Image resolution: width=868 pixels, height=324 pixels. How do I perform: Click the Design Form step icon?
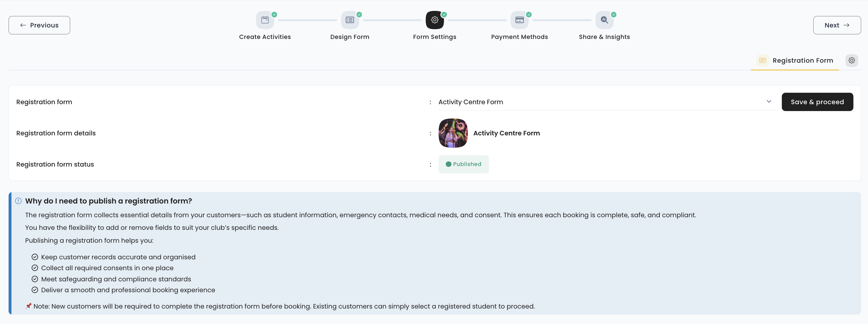coord(350,20)
